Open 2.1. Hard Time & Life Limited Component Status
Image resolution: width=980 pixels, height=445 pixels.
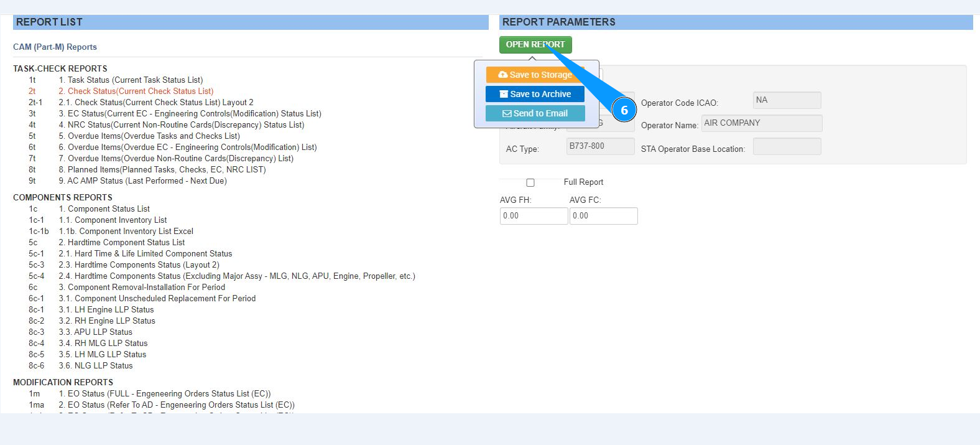tap(146, 254)
